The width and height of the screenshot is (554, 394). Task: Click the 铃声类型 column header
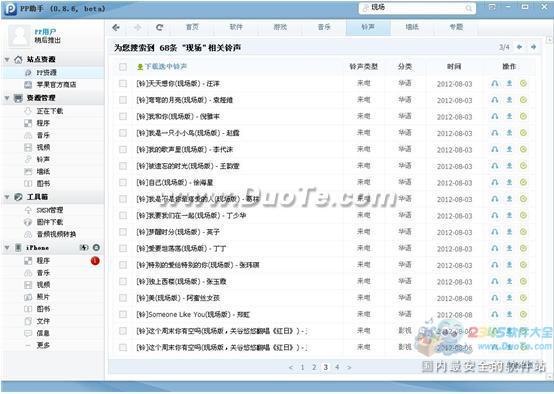pos(363,66)
